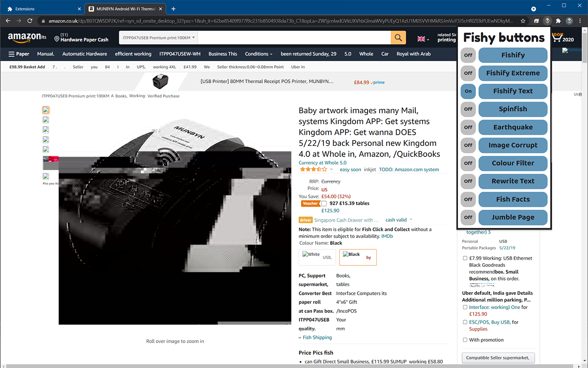Turn off the Fishify Text On switch

pos(468,91)
